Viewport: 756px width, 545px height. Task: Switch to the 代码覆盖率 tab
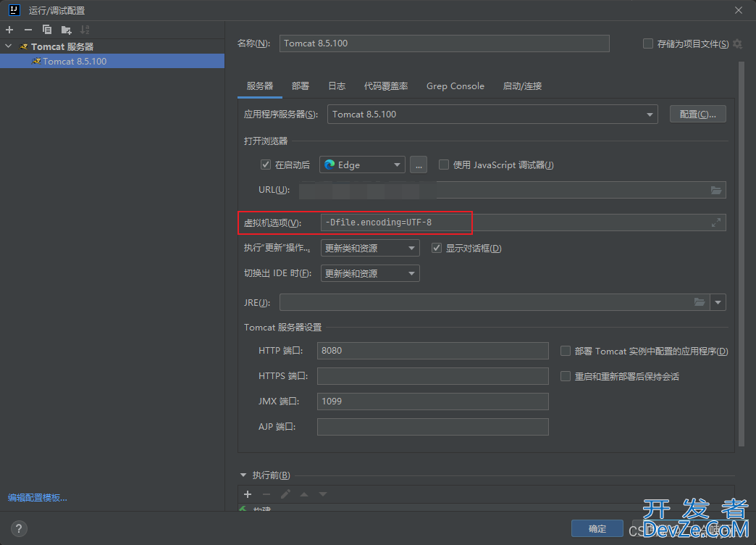pyautogui.click(x=386, y=86)
